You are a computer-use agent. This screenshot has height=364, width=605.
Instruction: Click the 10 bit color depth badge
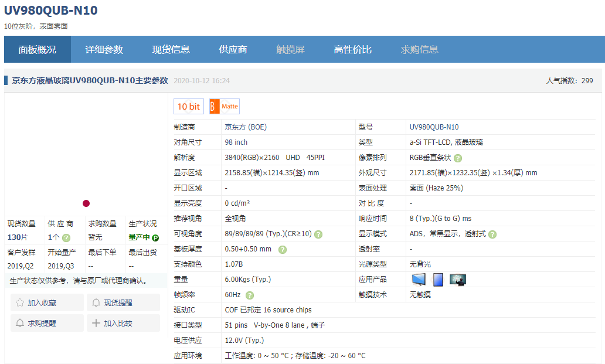[x=189, y=107]
